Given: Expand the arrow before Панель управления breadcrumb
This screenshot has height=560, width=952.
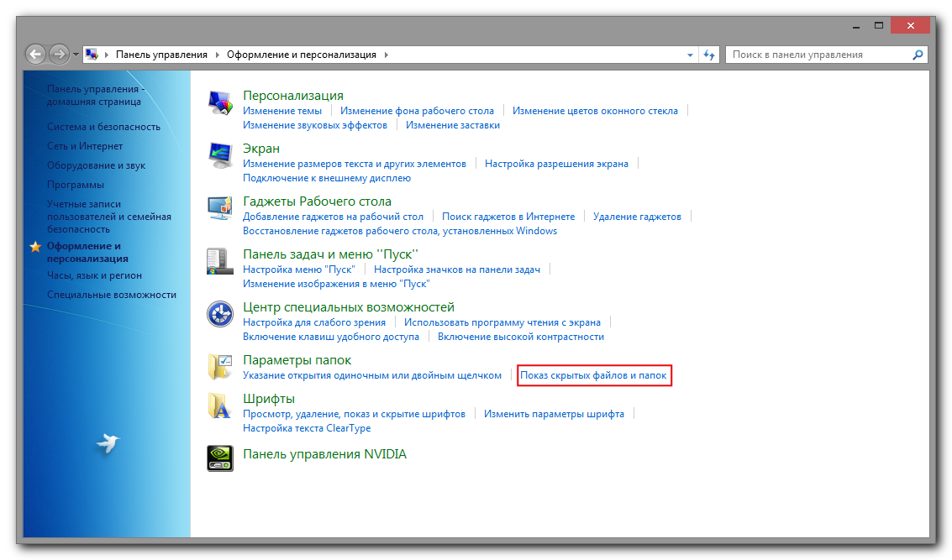Looking at the screenshot, I should coord(107,55).
